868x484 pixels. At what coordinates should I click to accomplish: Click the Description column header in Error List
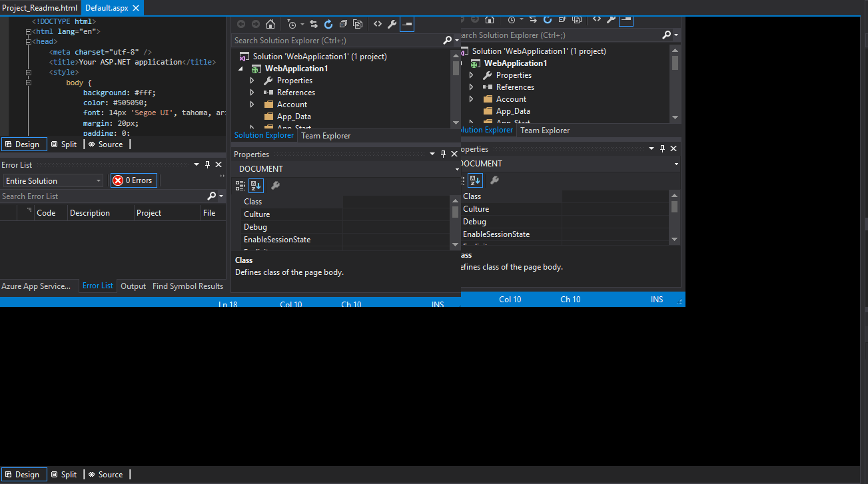click(x=90, y=213)
